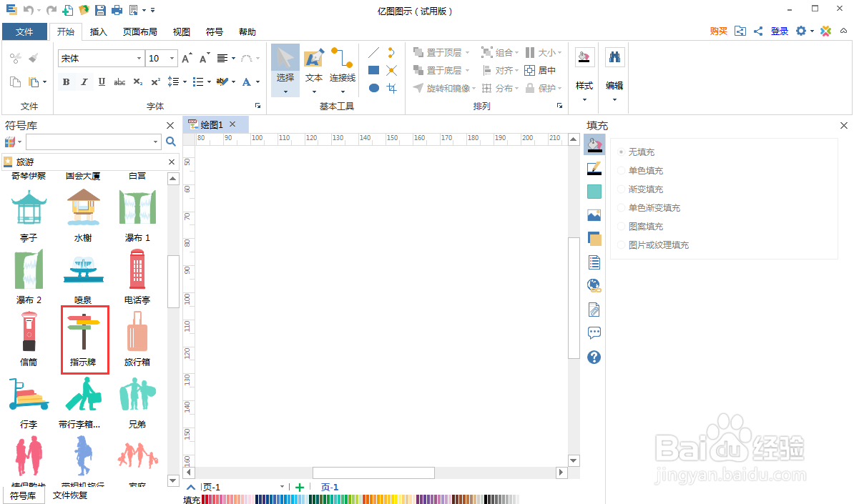Image resolution: width=854 pixels, height=504 pixels.
Task: Select the 渐变填充 radio option
Action: pyautogui.click(x=621, y=189)
